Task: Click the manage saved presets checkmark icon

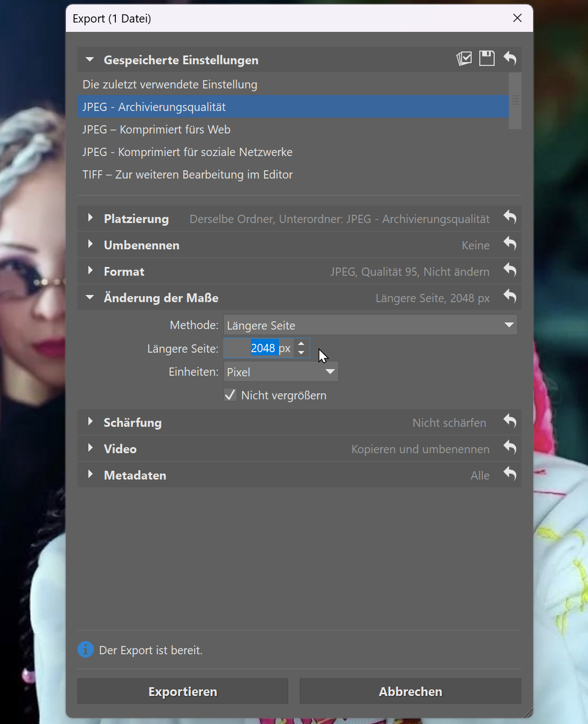Action: click(x=464, y=58)
